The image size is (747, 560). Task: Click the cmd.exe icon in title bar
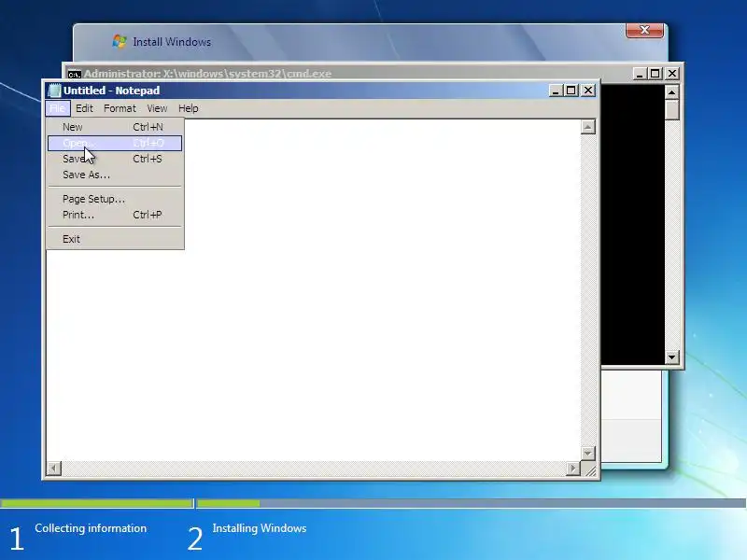coord(74,75)
